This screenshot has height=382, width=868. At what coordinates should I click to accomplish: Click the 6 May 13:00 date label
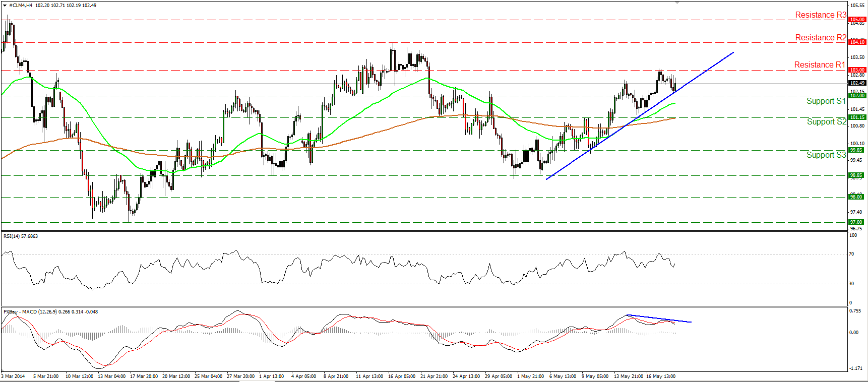563,376
